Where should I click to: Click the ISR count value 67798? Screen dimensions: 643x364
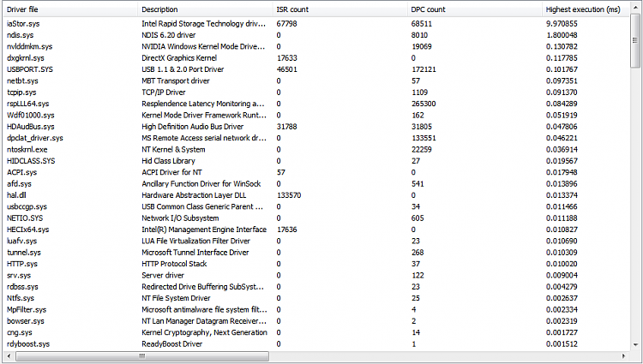[x=286, y=24]
